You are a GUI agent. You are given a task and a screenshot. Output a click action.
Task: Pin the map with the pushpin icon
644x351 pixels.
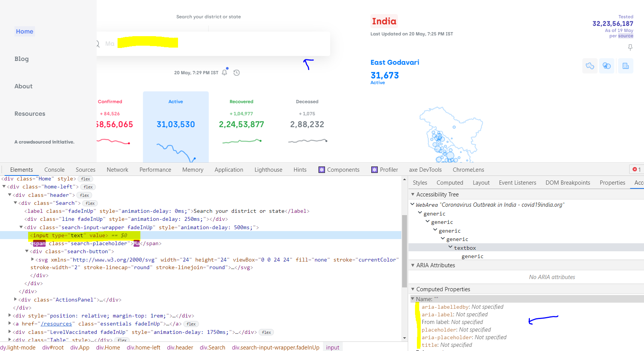coord(630,47)
